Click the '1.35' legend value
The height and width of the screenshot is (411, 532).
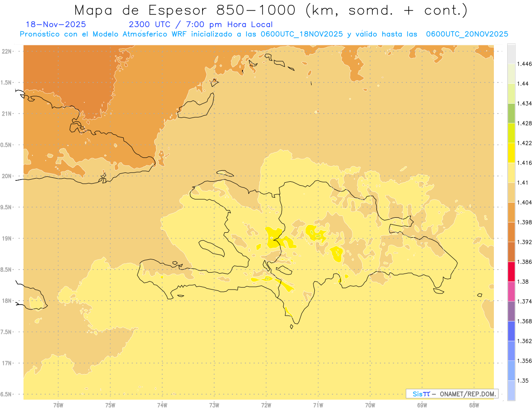point(523,380)
